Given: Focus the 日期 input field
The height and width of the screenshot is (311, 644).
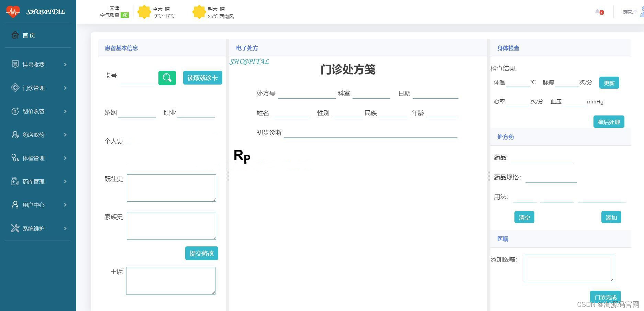Looking at the screenshot, I should [435, 93].
